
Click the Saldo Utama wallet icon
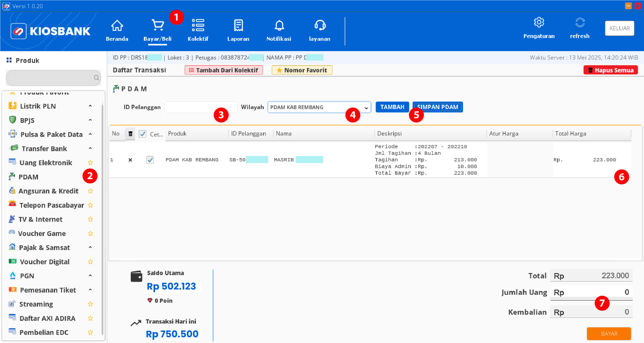tap(136, 276)
